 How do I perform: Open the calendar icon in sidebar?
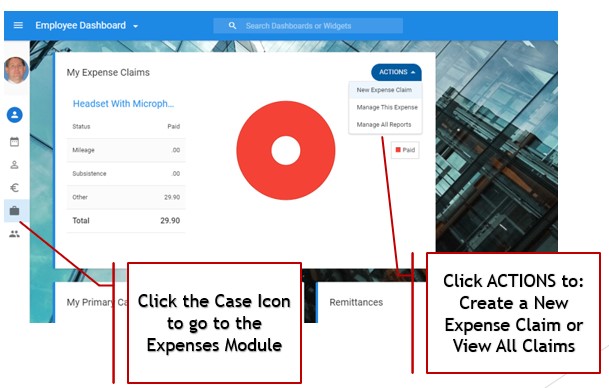[x=14, y=142]
